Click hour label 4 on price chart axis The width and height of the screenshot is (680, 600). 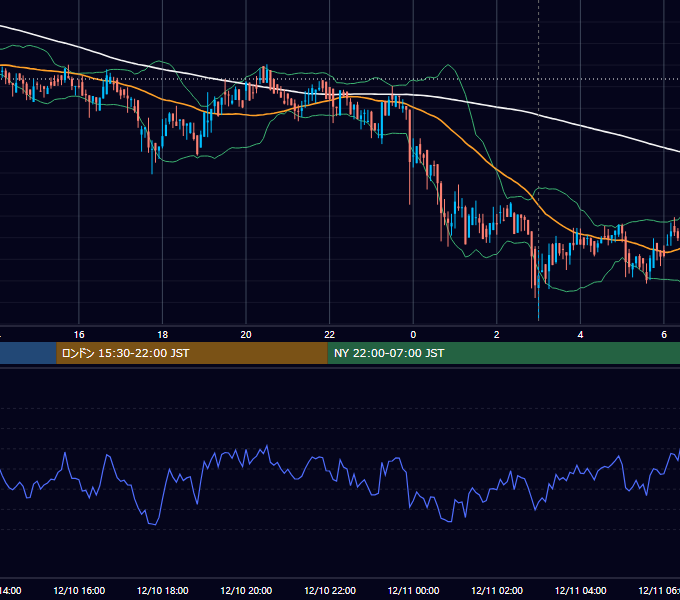point(580,335)
